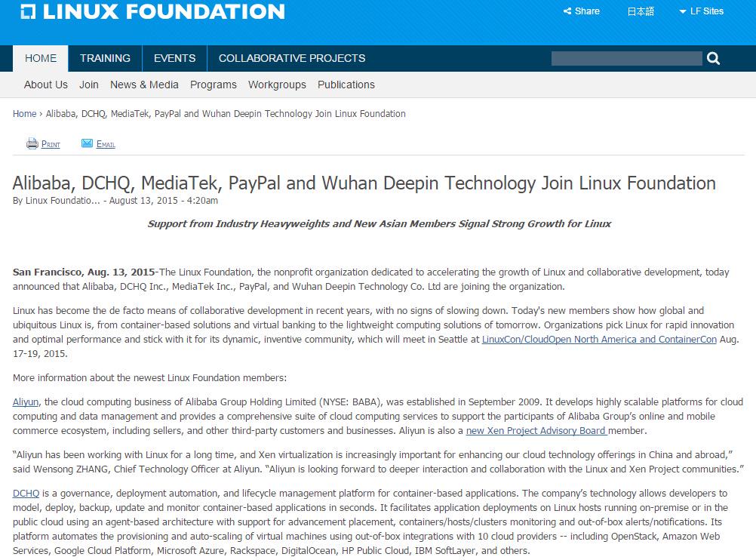Click the article headline about Alibaba, DCHQ, MediaTek
This screenshot has height=560, width=756.
(x=364, y=183)
